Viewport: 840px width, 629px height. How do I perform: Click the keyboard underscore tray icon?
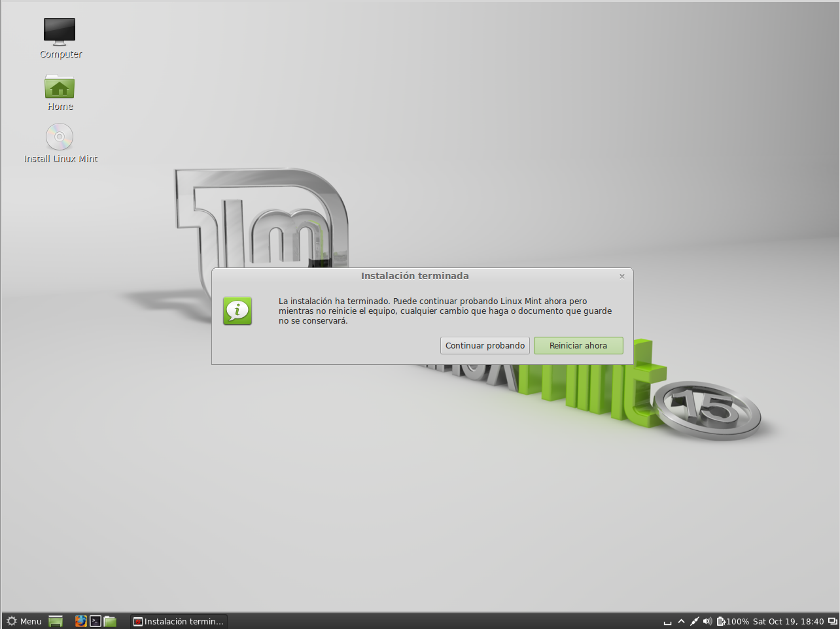point(667,622)
